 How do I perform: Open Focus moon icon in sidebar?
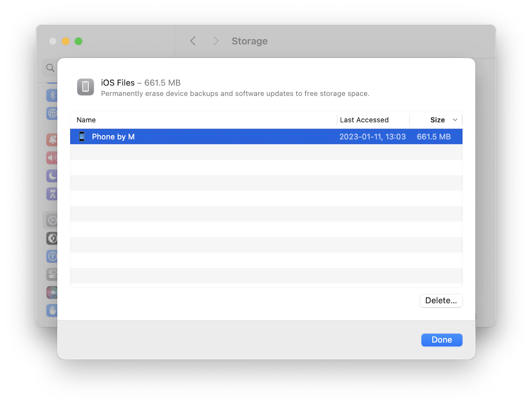pyautogui.click(x=52, y=176)
